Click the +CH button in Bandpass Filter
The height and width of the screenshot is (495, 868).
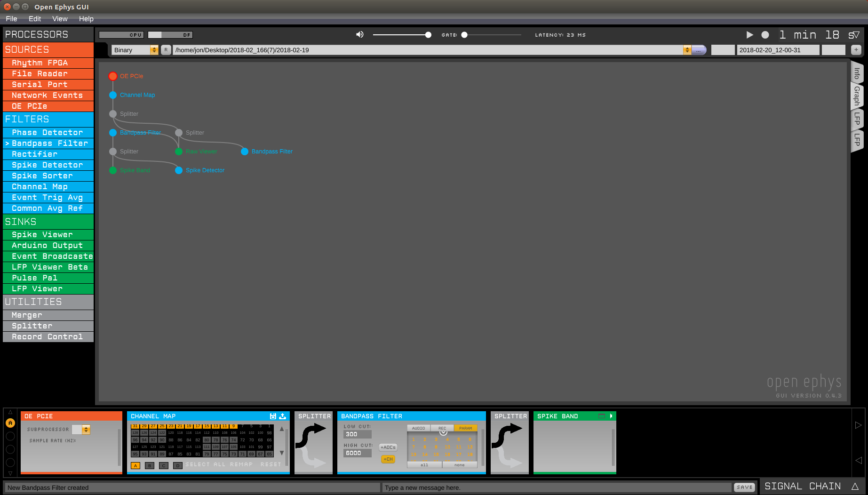tap(388, 459)
